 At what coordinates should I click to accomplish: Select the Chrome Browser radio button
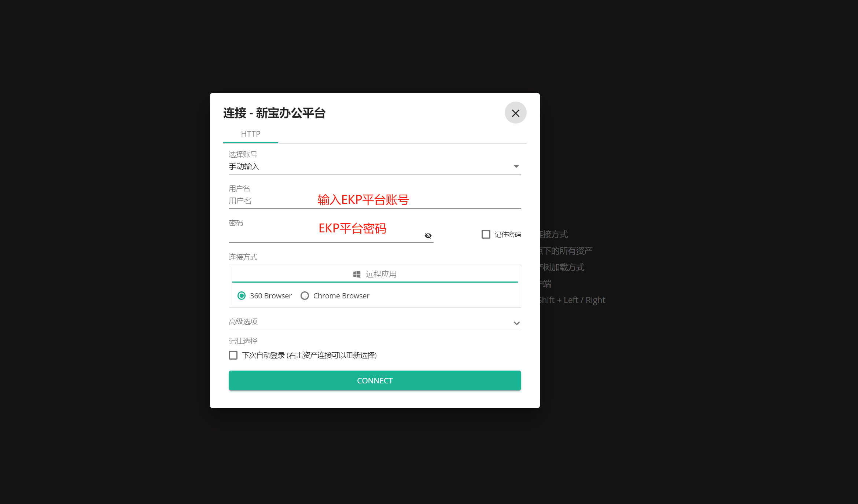click(305, 295)
